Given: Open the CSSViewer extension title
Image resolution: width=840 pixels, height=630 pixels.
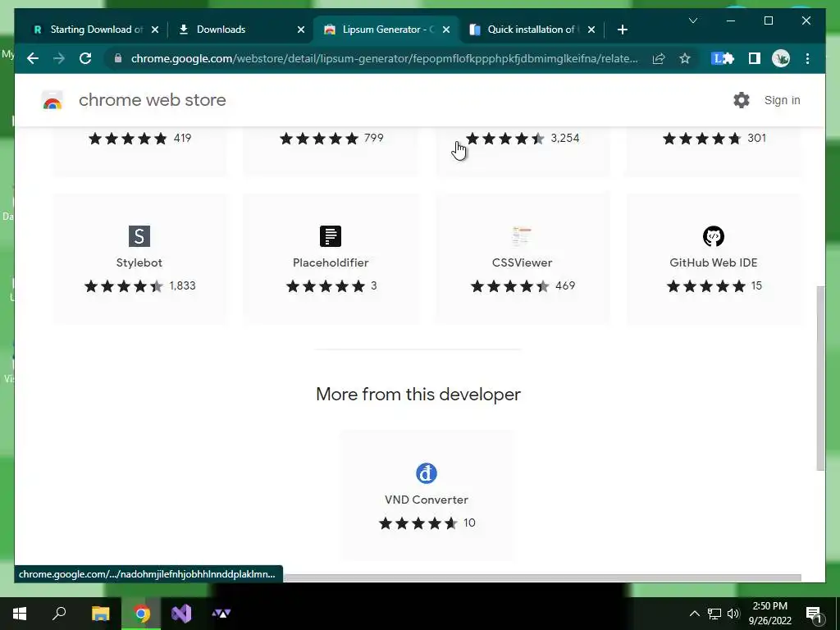Looking at the screenshot, I should pyautogui.click(x=522, y=262).
